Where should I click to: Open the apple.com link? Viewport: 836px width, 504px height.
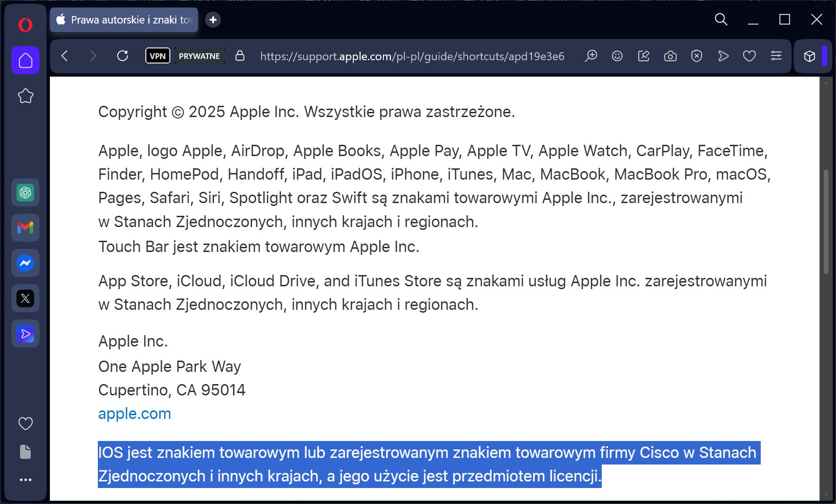[135, 414]
